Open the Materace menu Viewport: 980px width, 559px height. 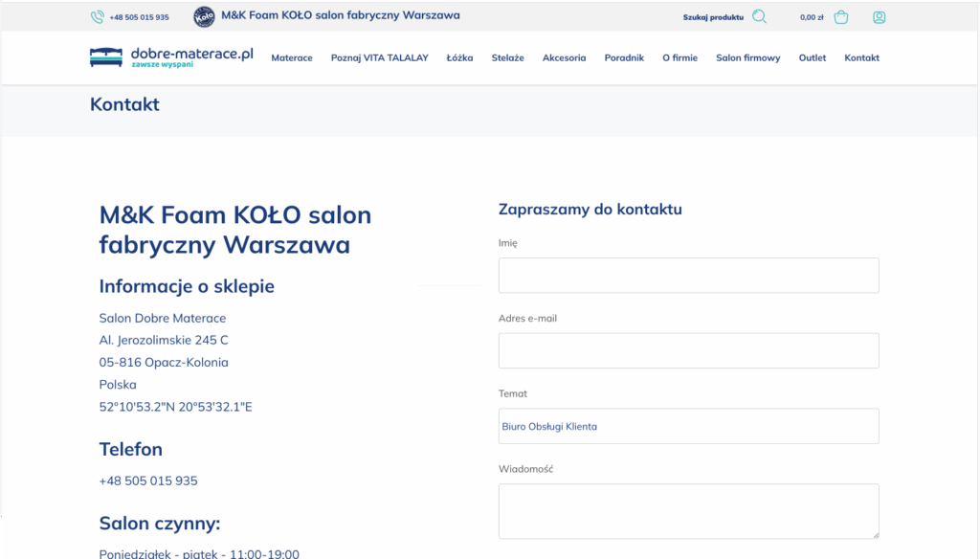coord(292,57)
